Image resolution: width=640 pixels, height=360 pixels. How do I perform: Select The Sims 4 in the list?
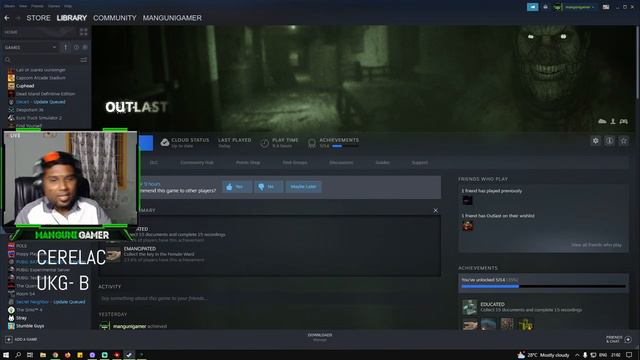pos(29,310)
